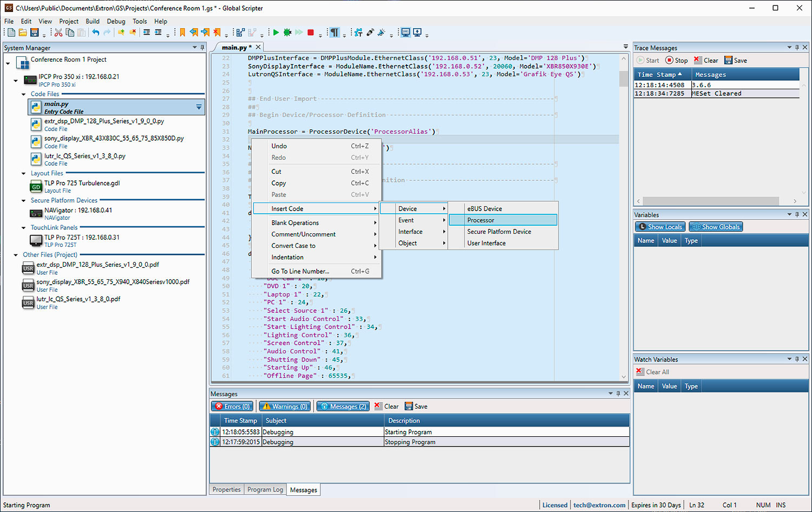812x512 pixels.
Task: Click the Trace Messages horizontal scrollbar
Action: coord(711,201)
